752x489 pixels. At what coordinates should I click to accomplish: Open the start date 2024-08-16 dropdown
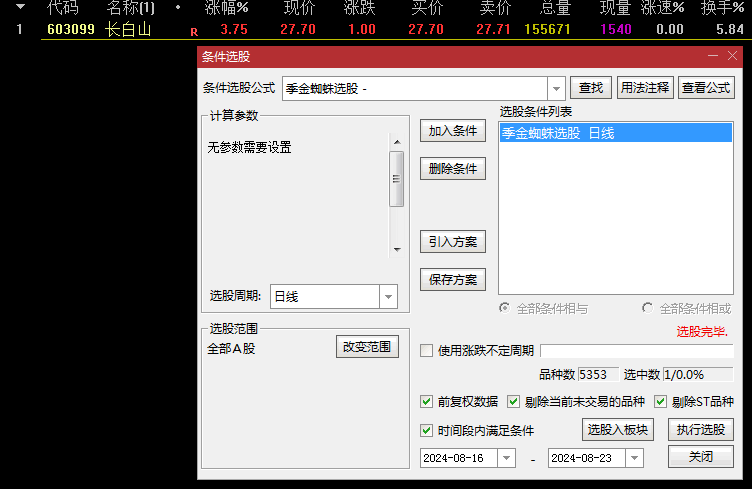pos(506,458)
